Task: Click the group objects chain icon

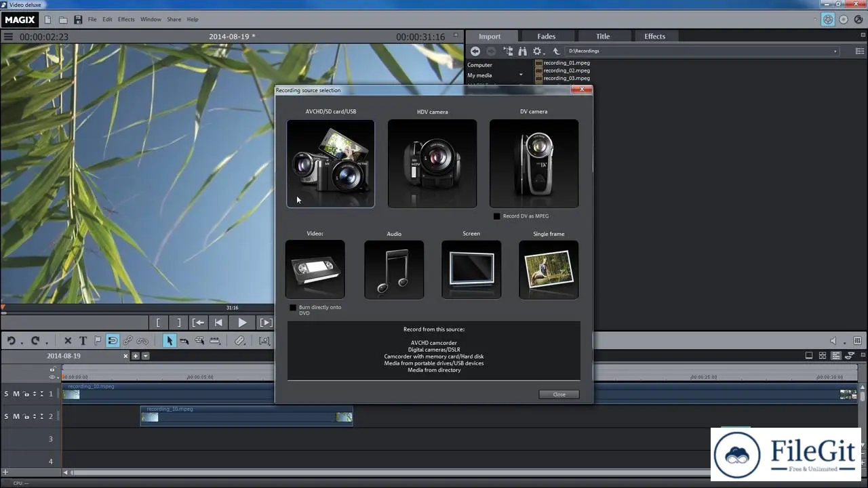Action: click(x=127, y=341)
